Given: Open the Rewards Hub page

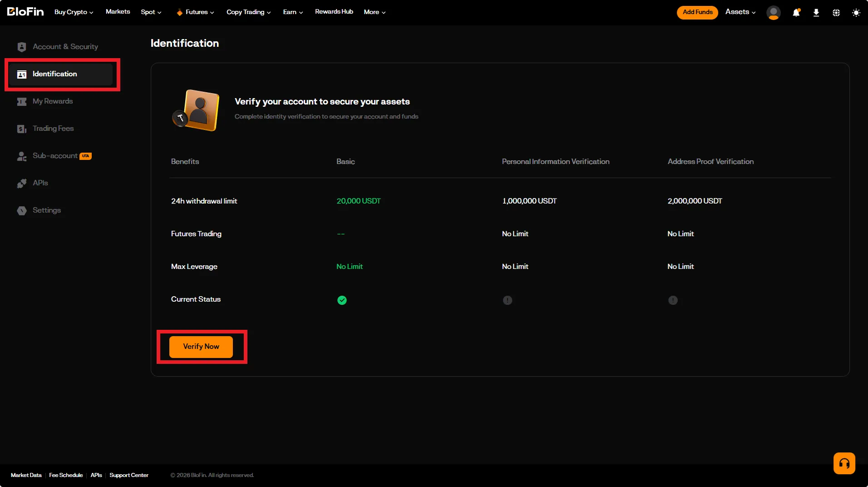Looking at the screenshot, I should coord(334,11).
